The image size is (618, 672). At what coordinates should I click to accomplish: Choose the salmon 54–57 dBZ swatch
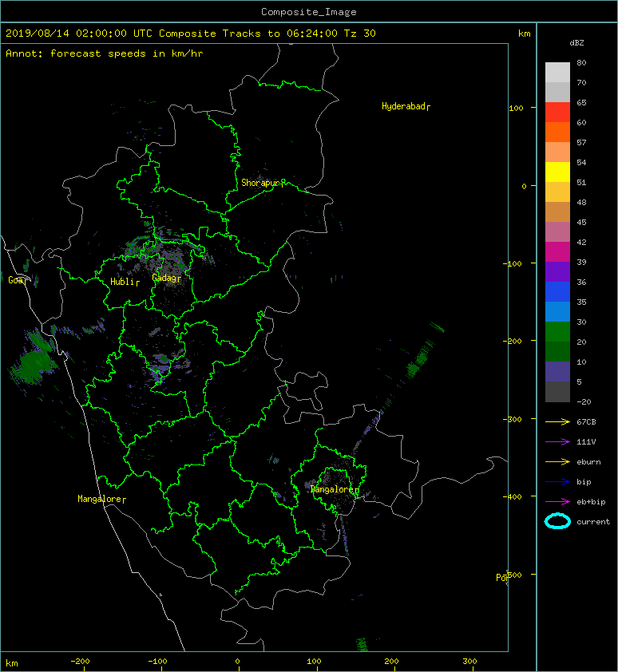(557, 152)
